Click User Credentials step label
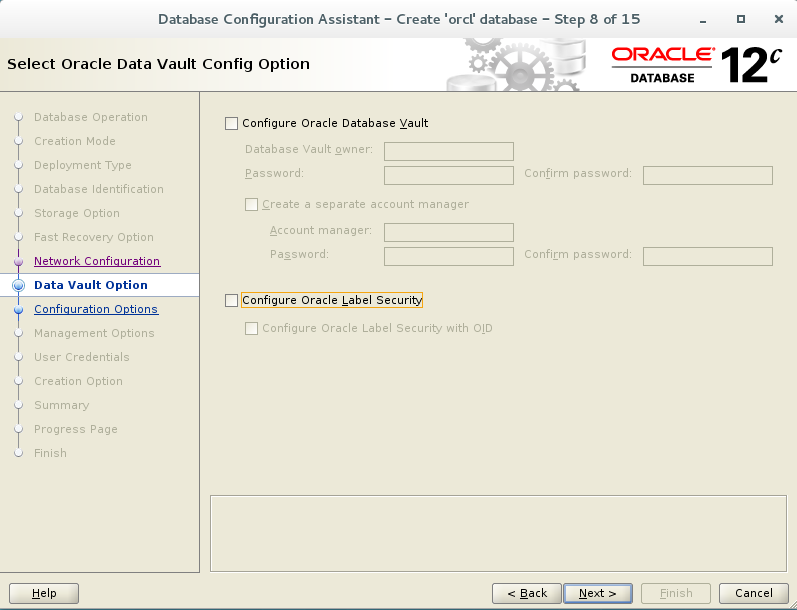 [82, 357]
